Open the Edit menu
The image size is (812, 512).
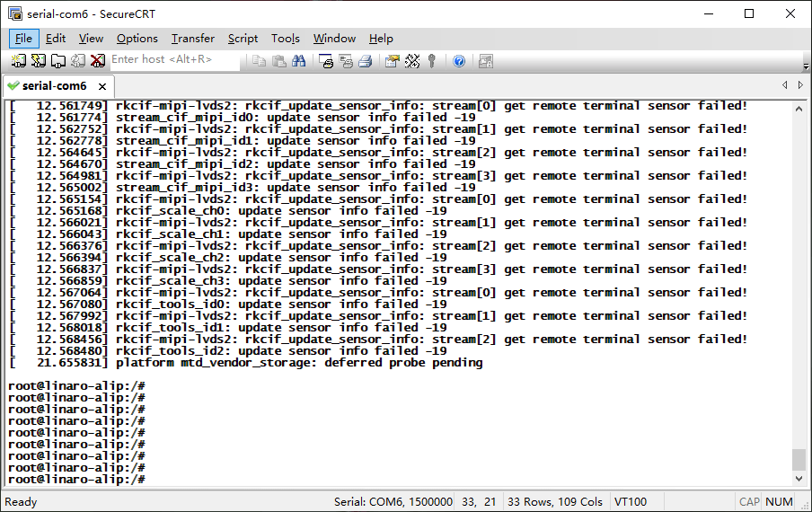pos(56,39)
